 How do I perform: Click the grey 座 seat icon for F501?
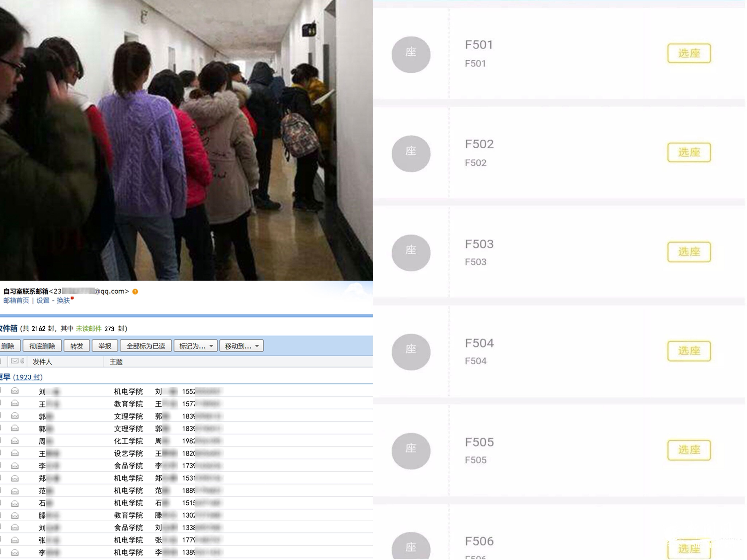(411, 54)
